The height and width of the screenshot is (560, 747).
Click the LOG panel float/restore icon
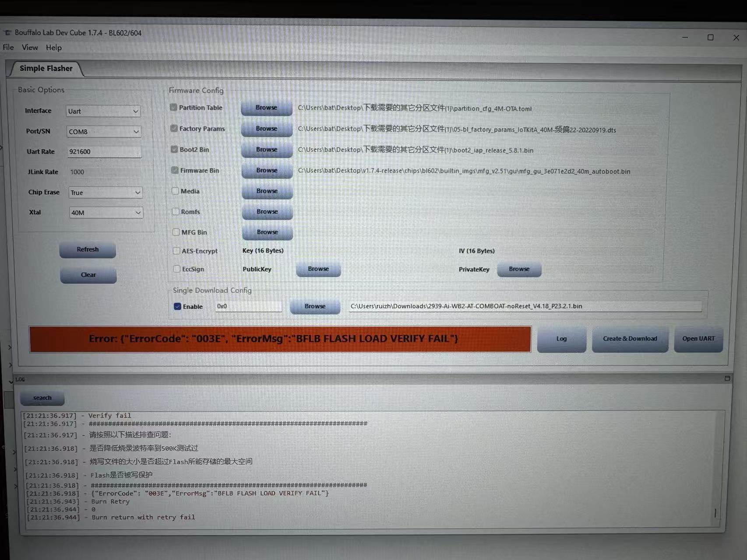pos(727,378)
